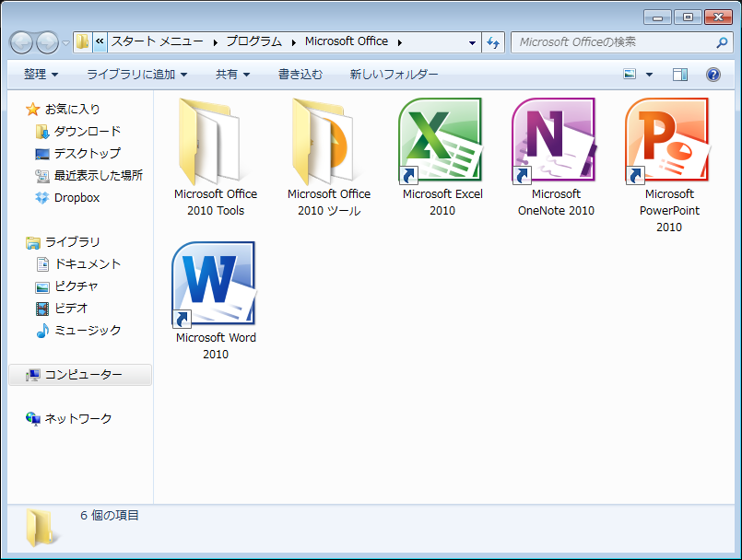
Task: Click the refresh button in address bar
Action: (x=493, y=42)
